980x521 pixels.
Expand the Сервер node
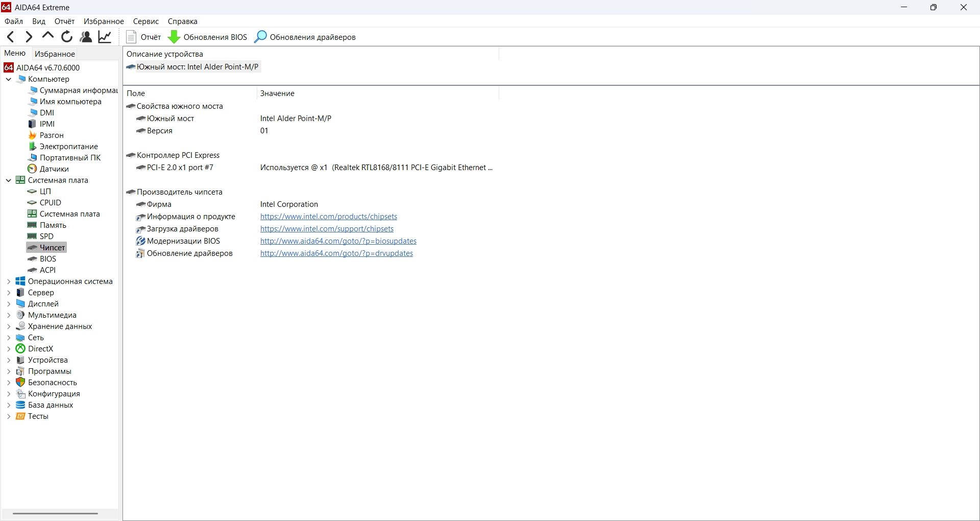coord(9,293)
